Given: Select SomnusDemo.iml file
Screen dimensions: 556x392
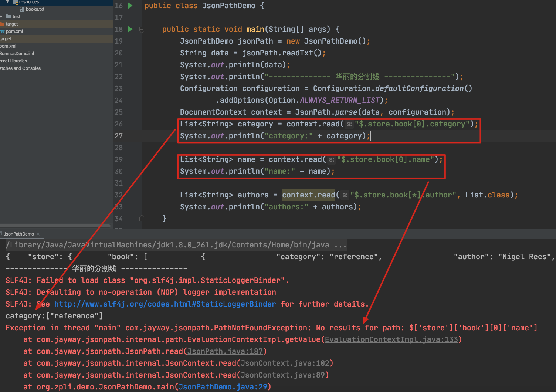Looking at the screenshot, I should pyautogui.click(x=17, y=54).
